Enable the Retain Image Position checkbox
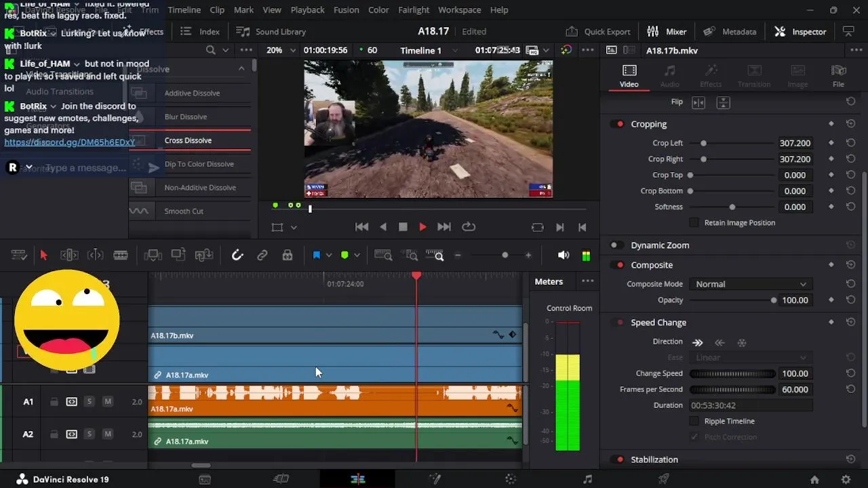The height and width of the screenshot is (488, 868). click(x=694, y=223)
